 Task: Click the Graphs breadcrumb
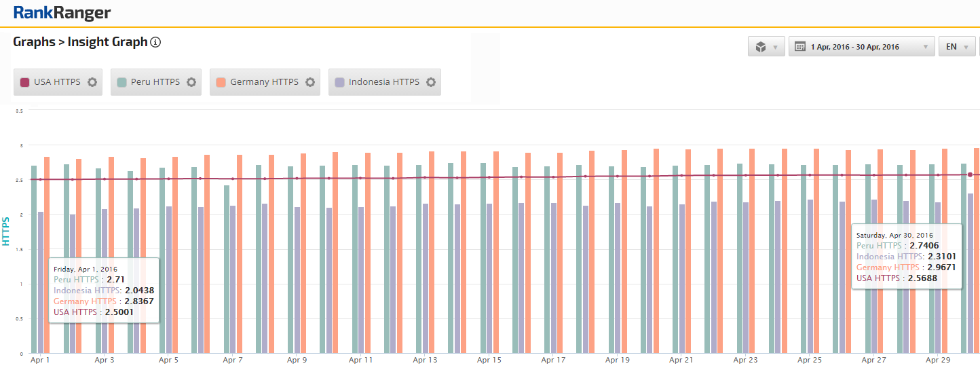[x=34, y=42]
